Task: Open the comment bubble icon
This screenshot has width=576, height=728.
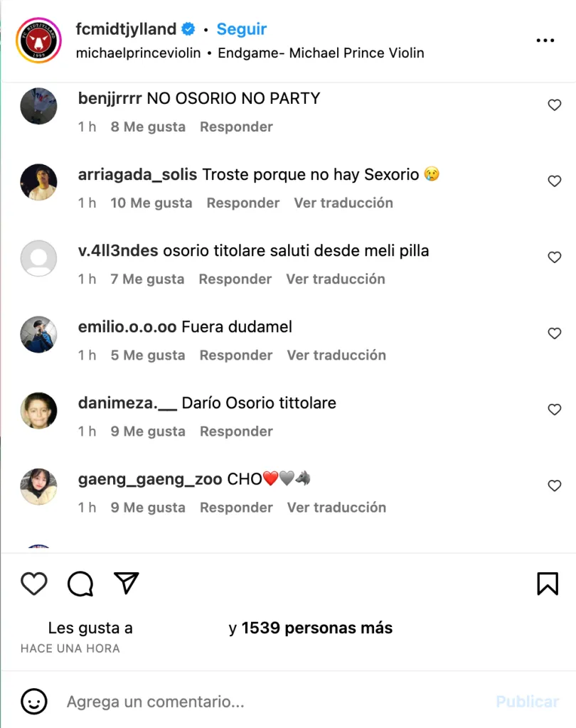Action: [80, 584]
